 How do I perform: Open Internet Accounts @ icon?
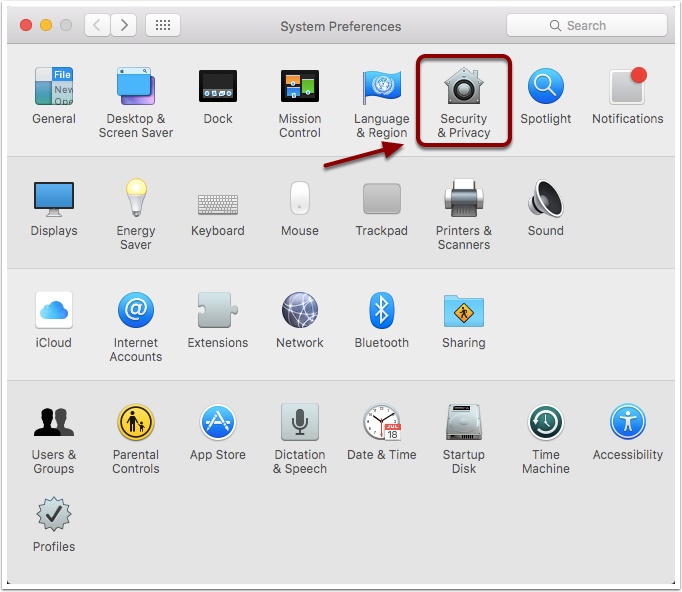[x=136, y=310]
